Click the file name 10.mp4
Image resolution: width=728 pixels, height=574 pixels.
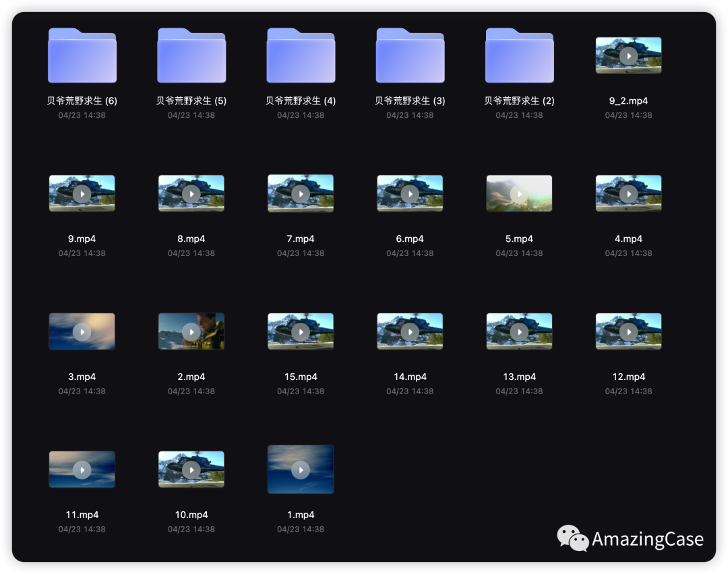click(191, 515)
